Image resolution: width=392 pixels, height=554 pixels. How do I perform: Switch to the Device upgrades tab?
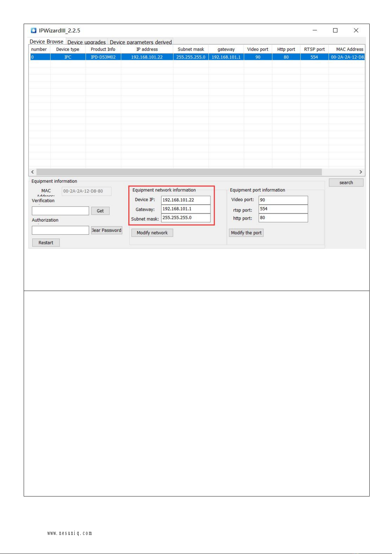coord(86,42)
